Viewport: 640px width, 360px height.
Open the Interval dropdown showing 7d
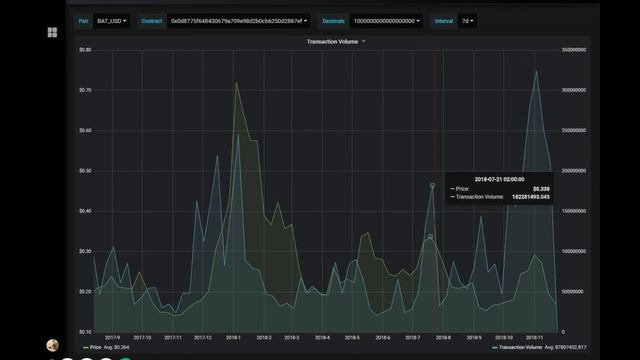[467, 21]
